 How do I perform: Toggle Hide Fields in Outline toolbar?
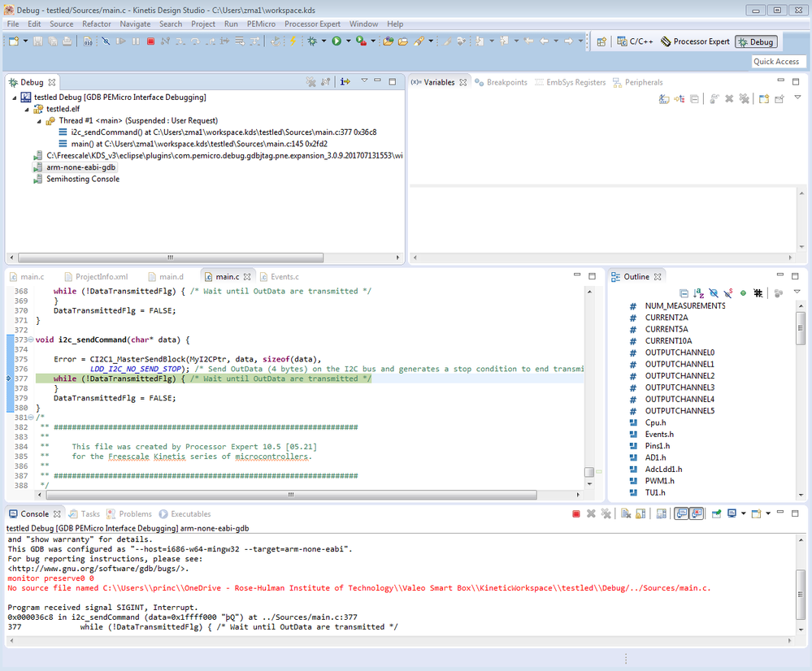coord(714,293)
